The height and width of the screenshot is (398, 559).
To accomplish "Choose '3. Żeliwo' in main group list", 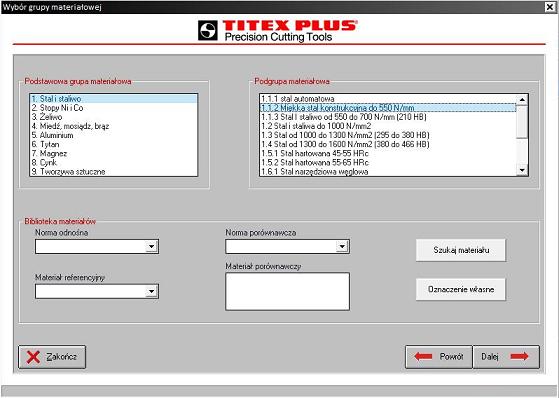I will [114, 117].
